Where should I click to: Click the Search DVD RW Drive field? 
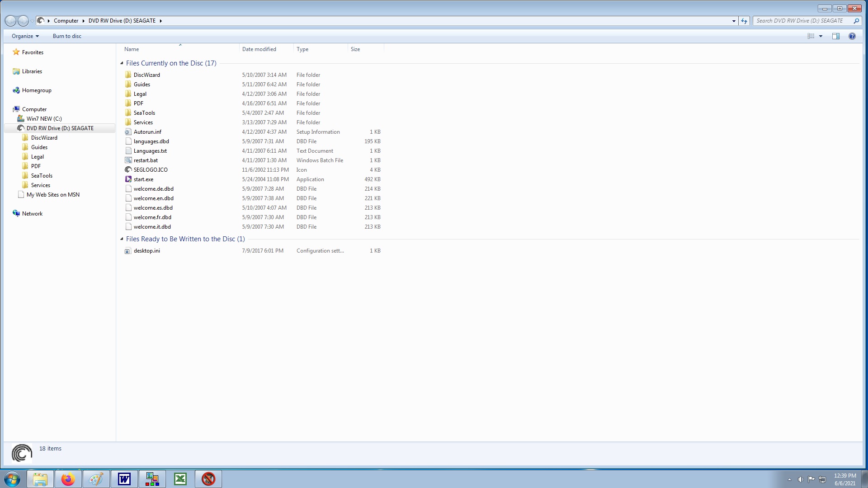(800, 21)
